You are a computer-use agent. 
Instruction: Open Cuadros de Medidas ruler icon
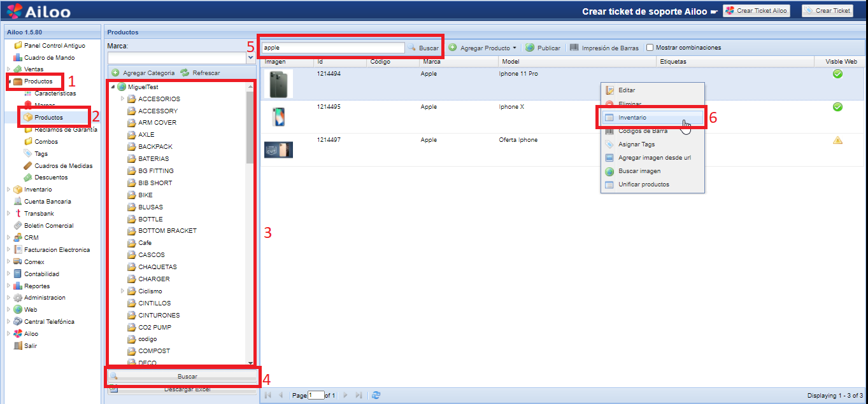(x=28, y=166)
